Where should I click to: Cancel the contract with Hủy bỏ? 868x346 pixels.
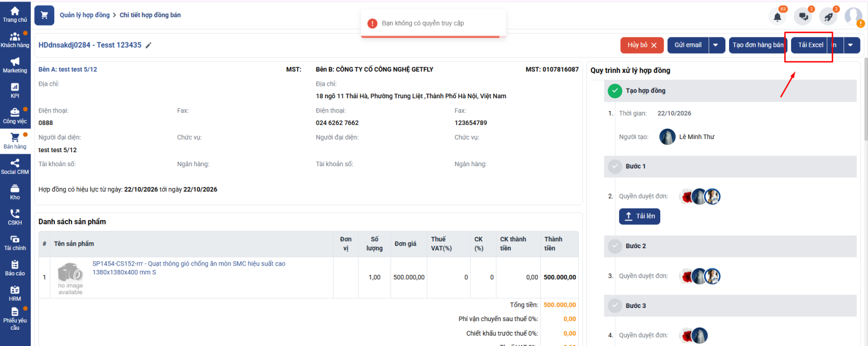[x=642, y=45]
